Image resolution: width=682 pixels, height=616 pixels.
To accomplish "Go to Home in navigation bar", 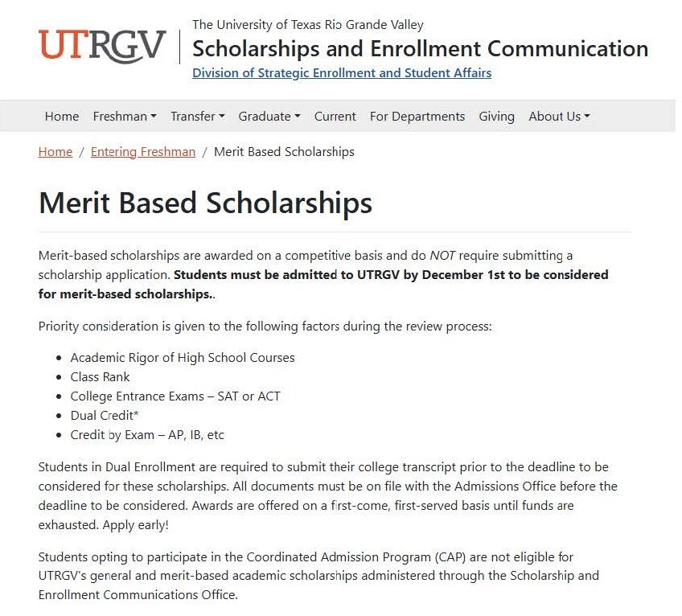I will point(62,117).
